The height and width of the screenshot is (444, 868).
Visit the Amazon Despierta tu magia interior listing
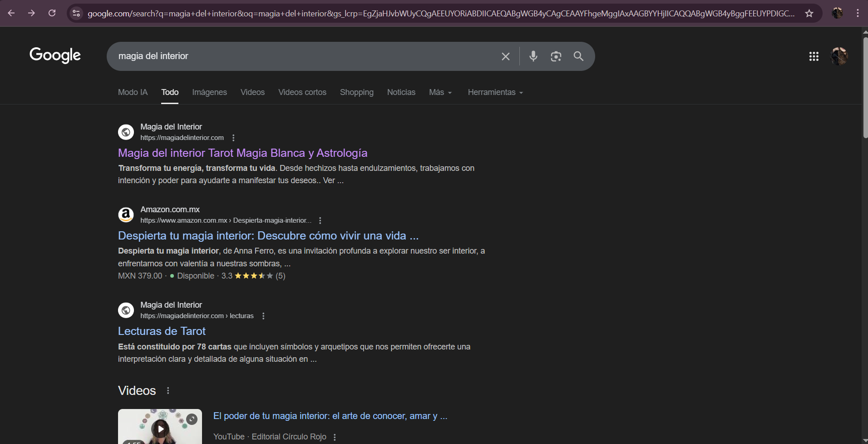point(268,235)
